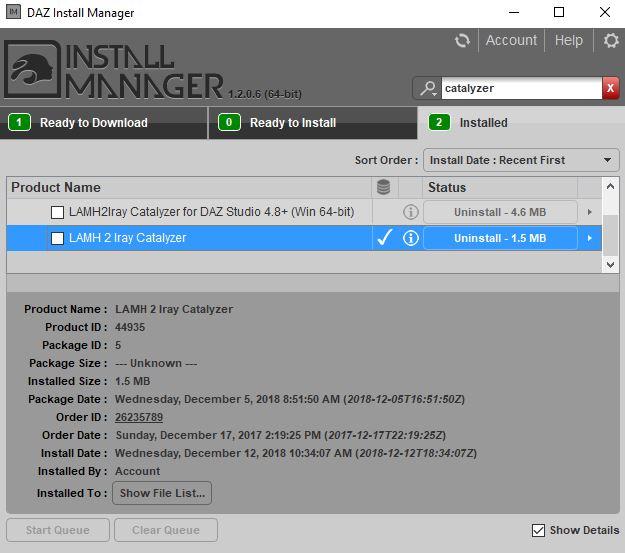The width and height of the screenshot is (625, 553).
Task: Click Uninstall - 4.6 MB button
Action: pos(500,212)
